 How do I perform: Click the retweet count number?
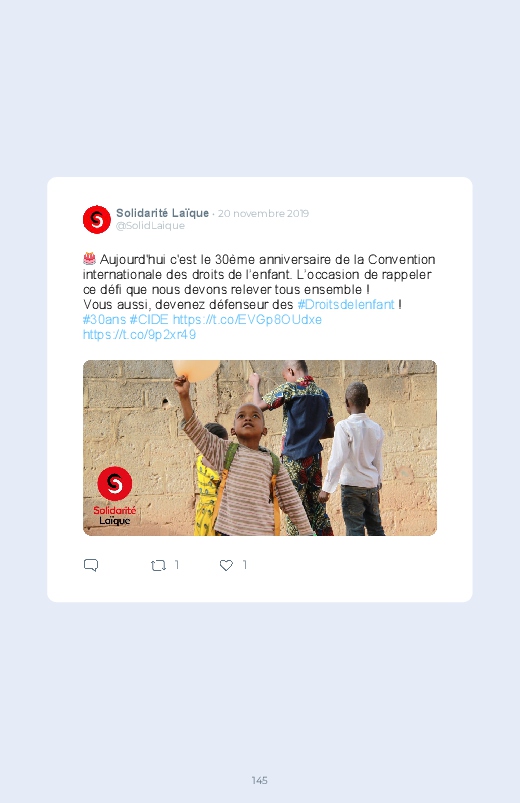[177, 565]
